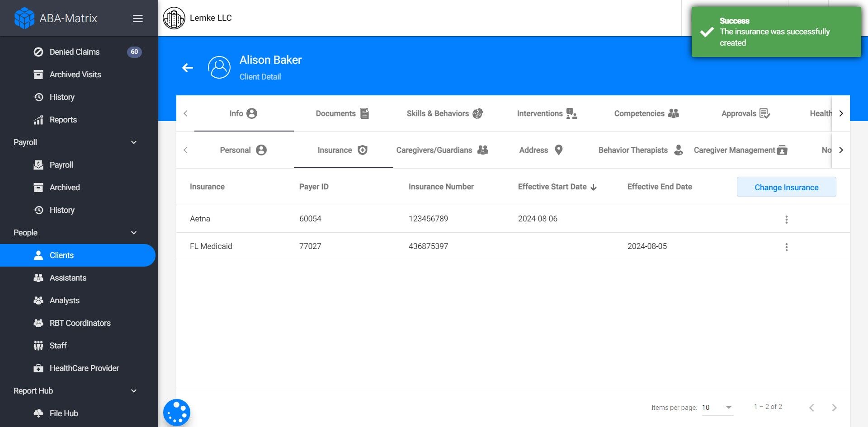This screenshot has height=427, width=868.
Task: Go back using the left arrow
Action: (x=188, y=68)
